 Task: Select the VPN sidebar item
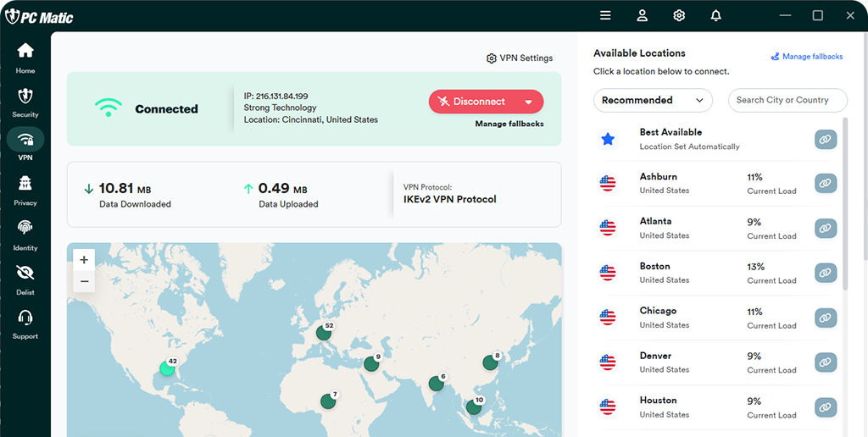pos(25,145)
